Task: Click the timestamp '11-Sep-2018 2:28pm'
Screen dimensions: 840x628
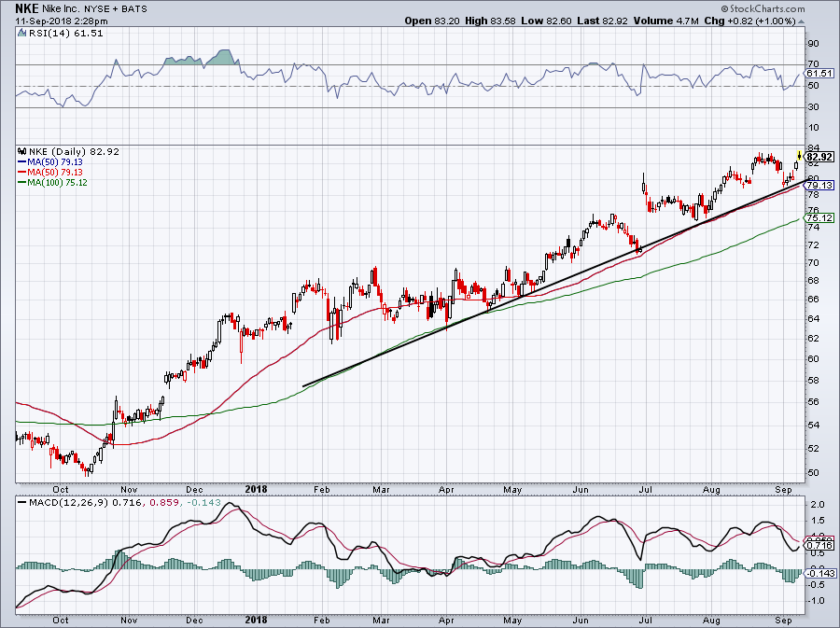Action: [x=62, y=21]
